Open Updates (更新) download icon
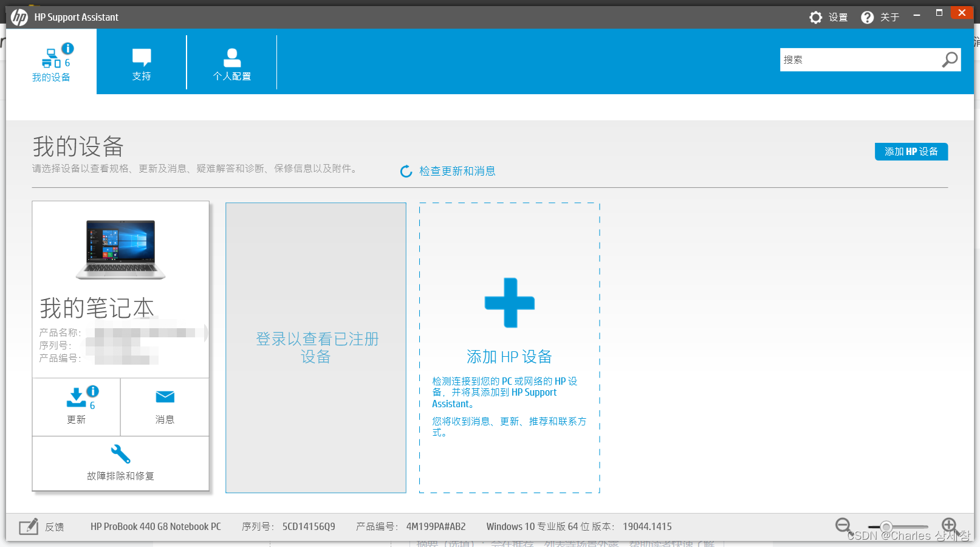Screen dimensions: 980x547 point(77,398)
